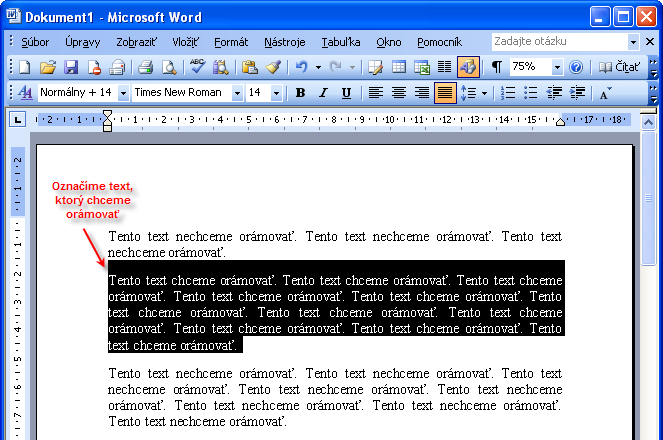The height and width of the screenshot is (440, 663).
Task: Open the Formát menu
Action: [231, 42]
